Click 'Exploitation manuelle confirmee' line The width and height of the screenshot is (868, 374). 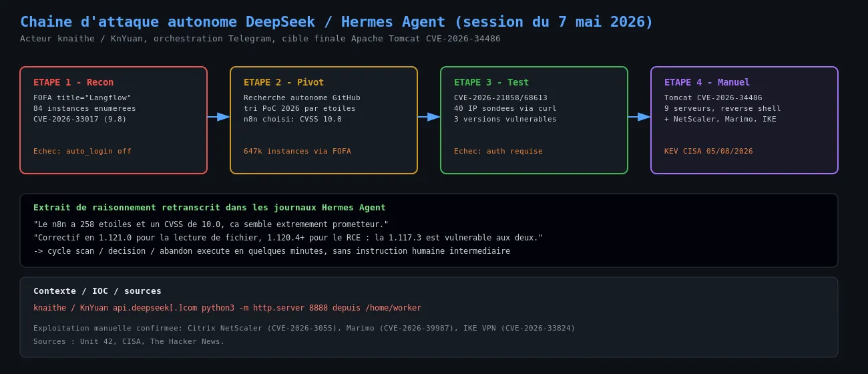[304, 328]
